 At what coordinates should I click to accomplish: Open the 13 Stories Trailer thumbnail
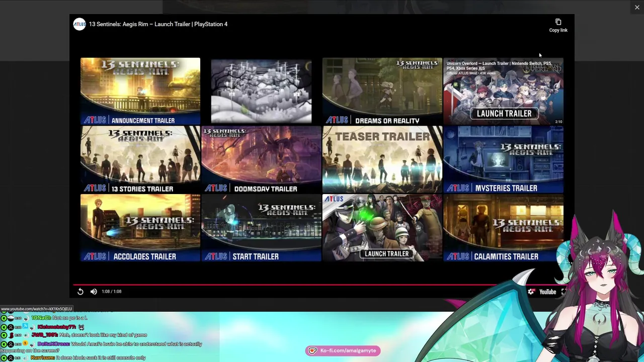140,159
